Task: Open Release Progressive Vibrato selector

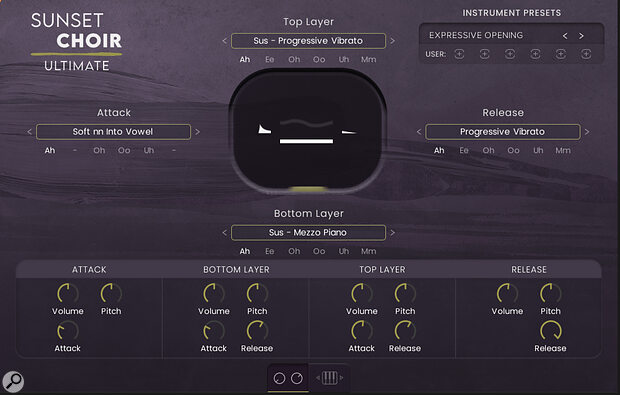Action: coord(503,132)
